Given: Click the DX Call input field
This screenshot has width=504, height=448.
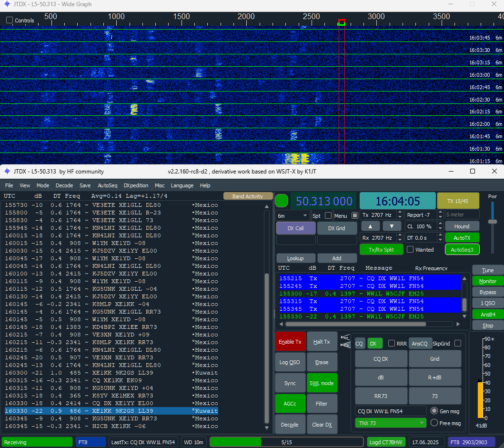Looking at the screenshot, I should point(296,240).
